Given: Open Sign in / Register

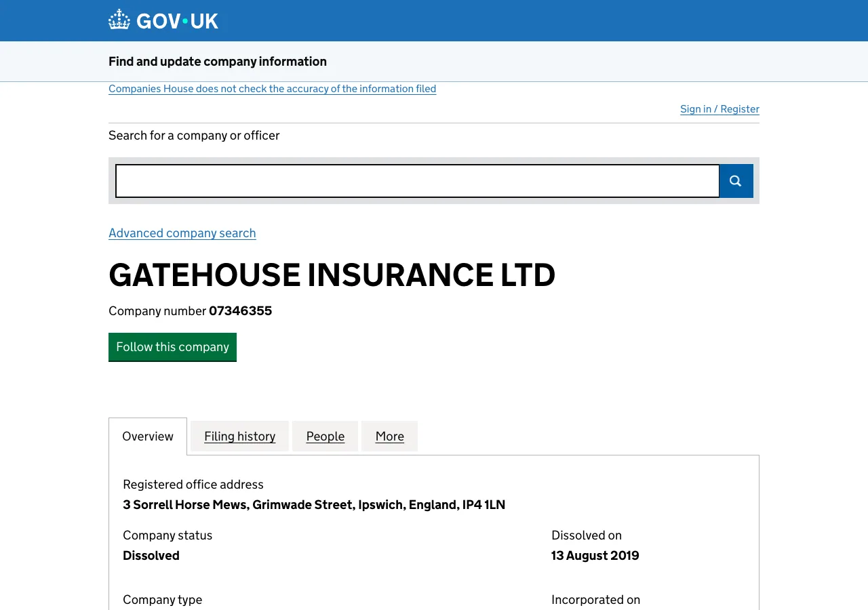Looking at the screenshot, I should [719, 108].
